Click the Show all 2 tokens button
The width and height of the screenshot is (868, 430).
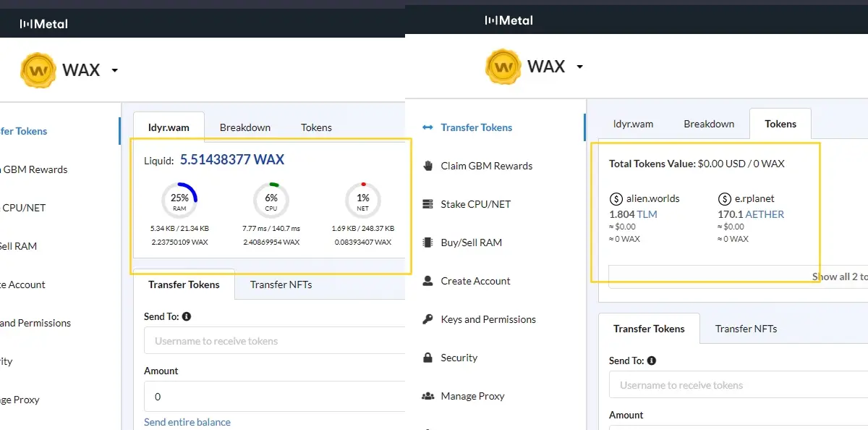[x=738, y=277]
